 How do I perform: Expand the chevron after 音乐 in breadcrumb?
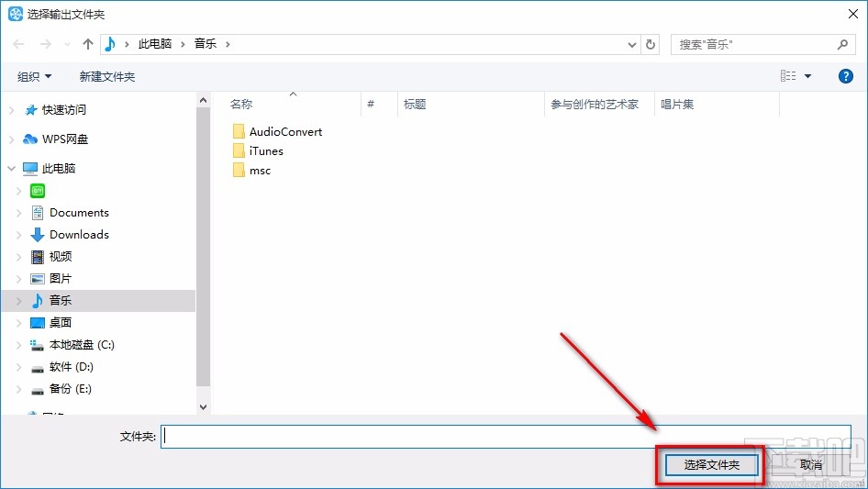click(228, 44)
